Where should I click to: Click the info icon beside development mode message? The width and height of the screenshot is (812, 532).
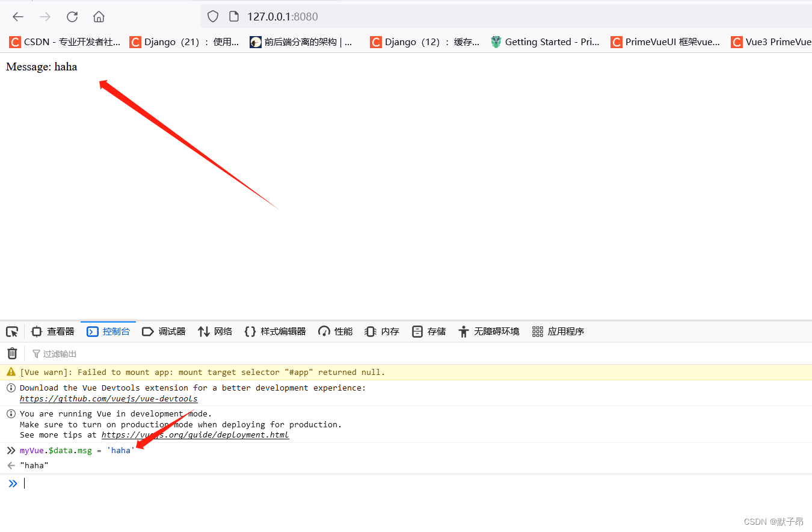[11, 413]
